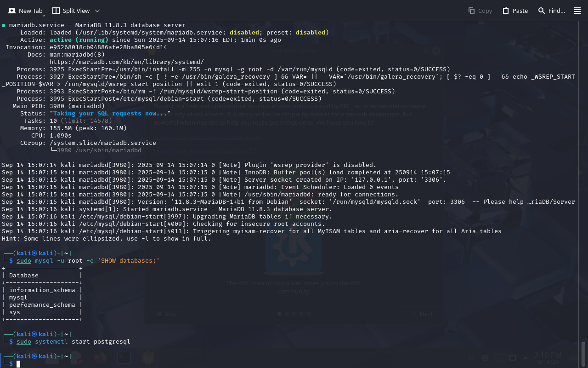Click 'Main PID: 3980 (mariadbd)' line

pyautogui.click(x=59, y=106)
